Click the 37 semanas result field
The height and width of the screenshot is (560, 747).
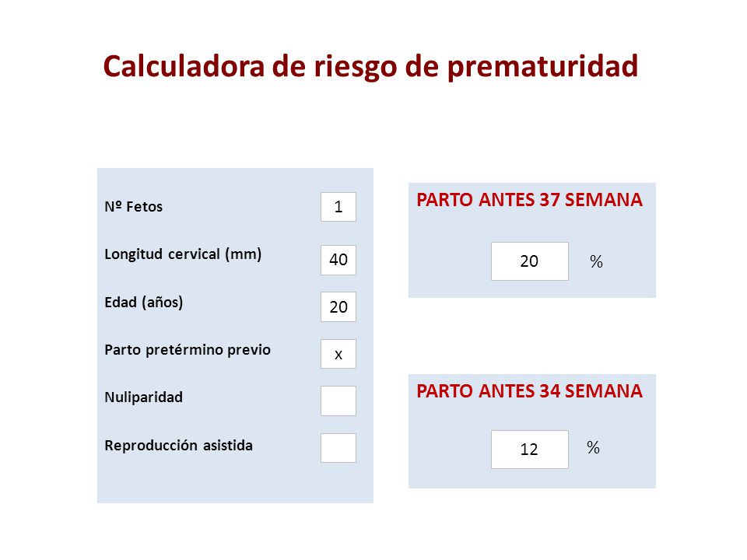pos(530,261)
